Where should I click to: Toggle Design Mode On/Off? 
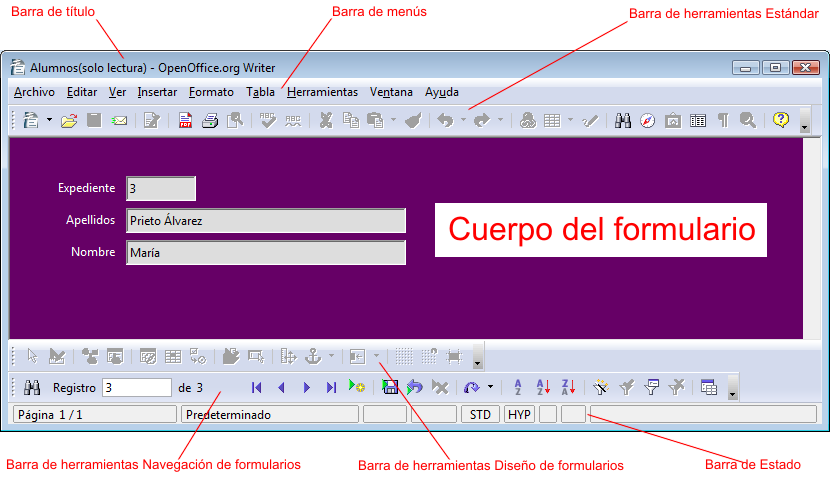57,356
